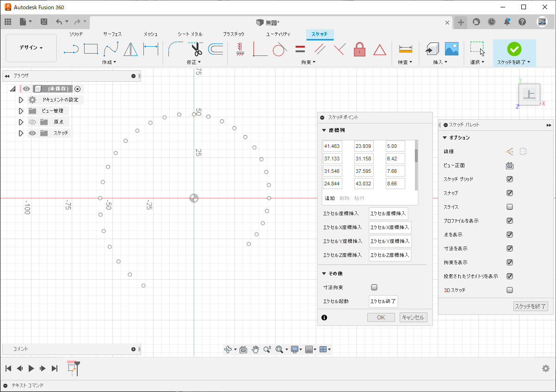Select the Mirror tool in the 作成 group
The image size is (556, 392).
pyautogui.click(x=131, y=49)
